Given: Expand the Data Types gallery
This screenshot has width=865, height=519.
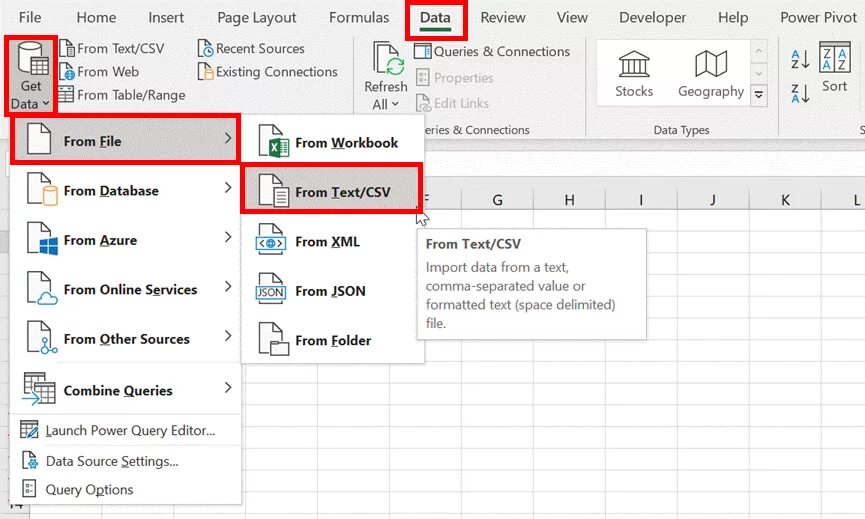Looking at the screenshot, I should click(x=759, y=94).
